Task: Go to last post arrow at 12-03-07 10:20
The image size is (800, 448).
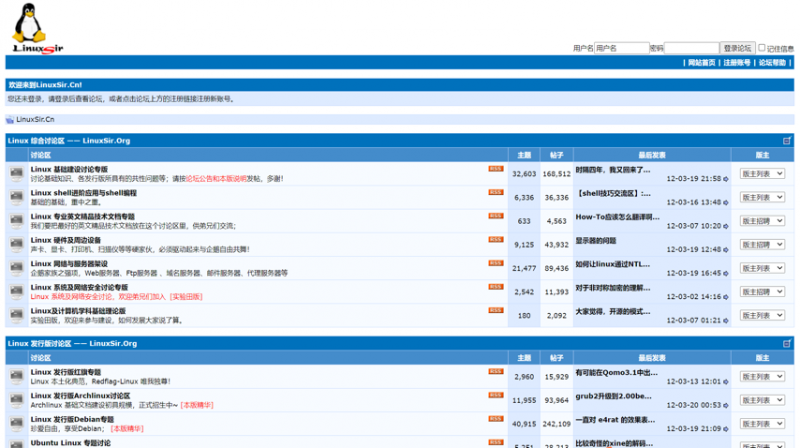Action: pyautogui.click(x=726, y=226)
